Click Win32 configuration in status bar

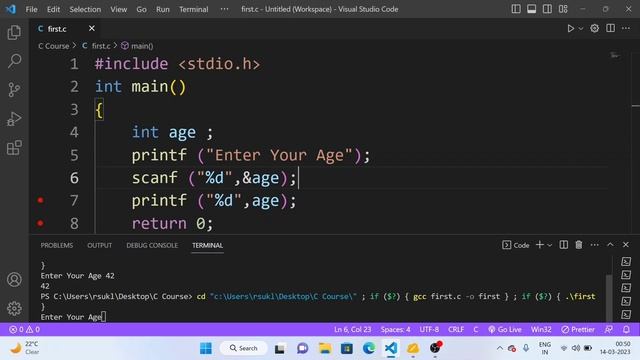[541, 329]
